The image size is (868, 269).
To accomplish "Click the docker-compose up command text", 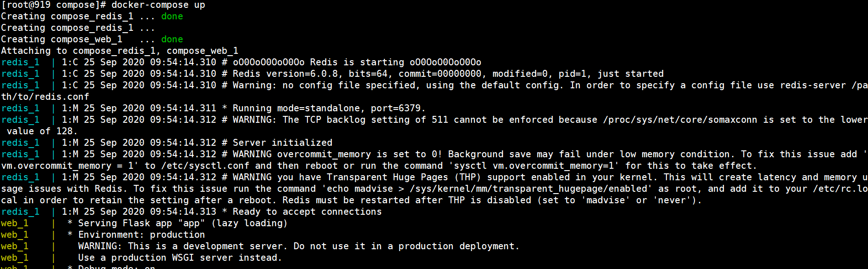I will (x=158, y=5).
